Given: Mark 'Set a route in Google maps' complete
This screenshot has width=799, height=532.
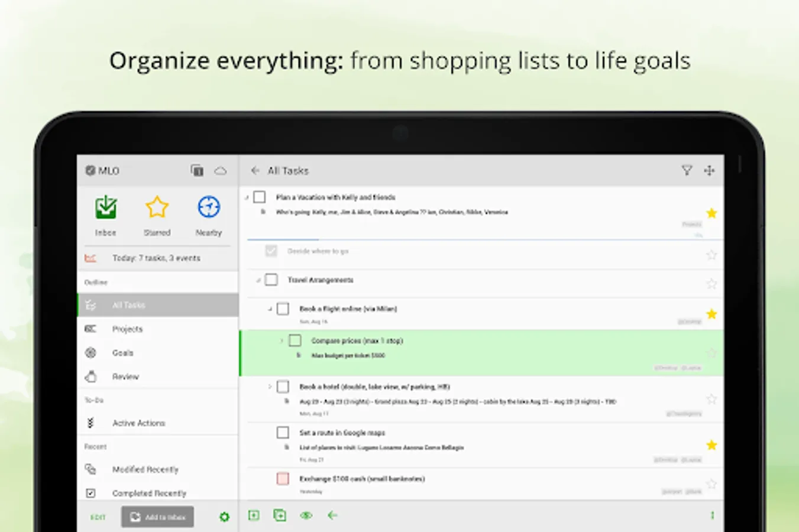Looking at the screenshot, I should coord(283,433).
